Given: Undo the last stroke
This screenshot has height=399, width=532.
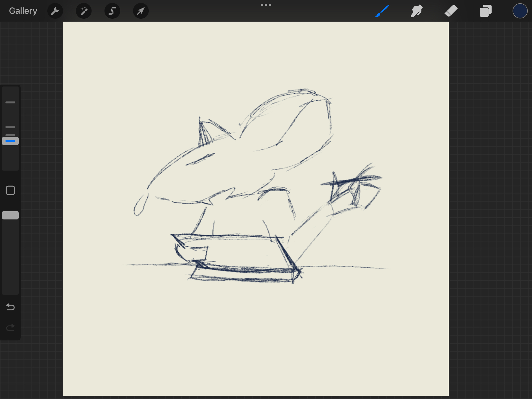Looking at the screenshot, I should (10, 307).
